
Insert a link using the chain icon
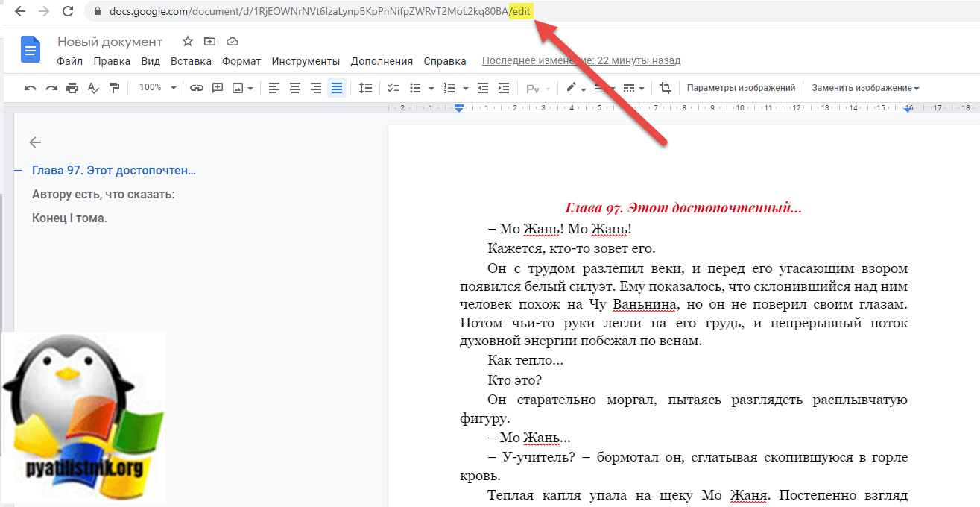[x=197, y=88]
